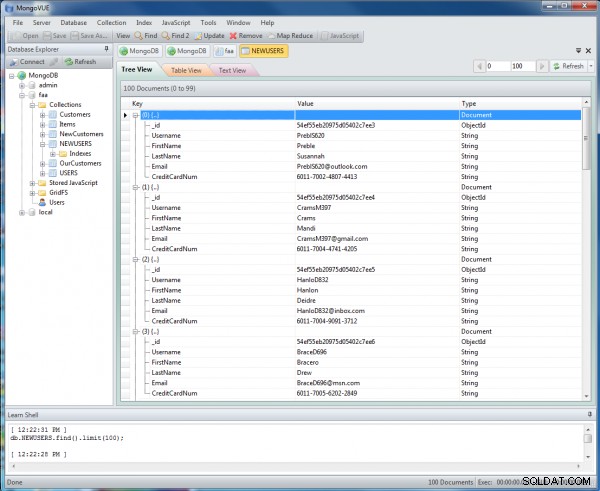This screenshot has width=600, height=491.
Task: Click the Learn Shell horizontal scrollbar
Action: tap(296, 466)
